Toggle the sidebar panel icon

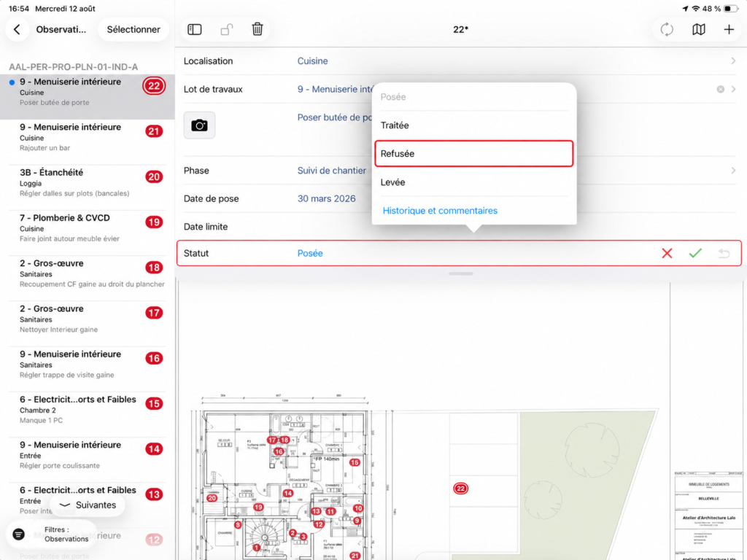[x=194, y=29]
